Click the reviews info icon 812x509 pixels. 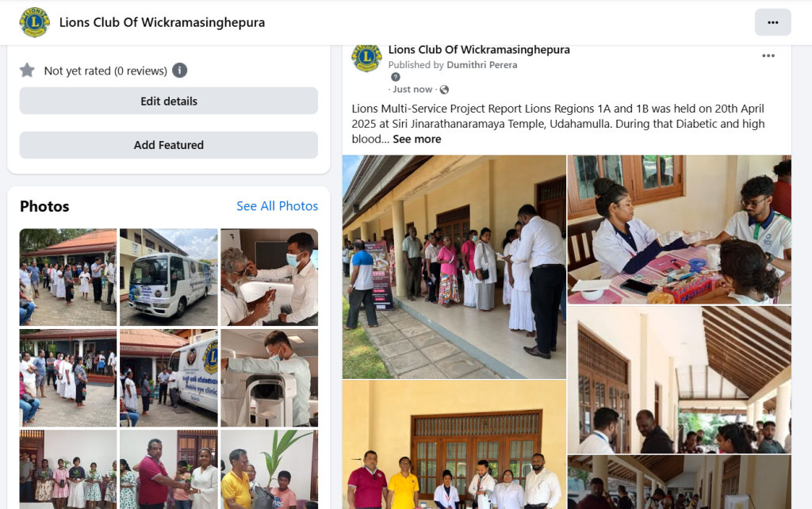pyautogui.click(x=180, y=71)
